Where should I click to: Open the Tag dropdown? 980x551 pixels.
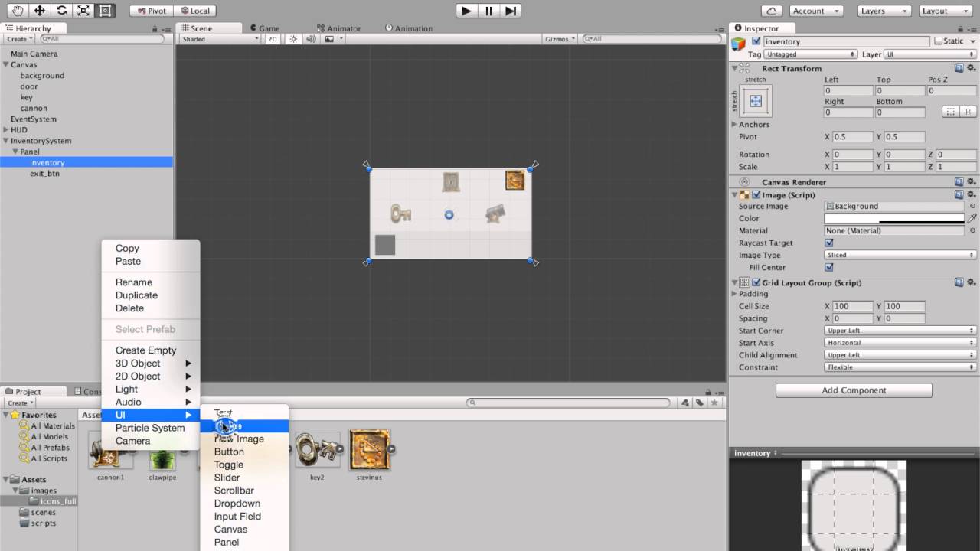coord(810,54)
